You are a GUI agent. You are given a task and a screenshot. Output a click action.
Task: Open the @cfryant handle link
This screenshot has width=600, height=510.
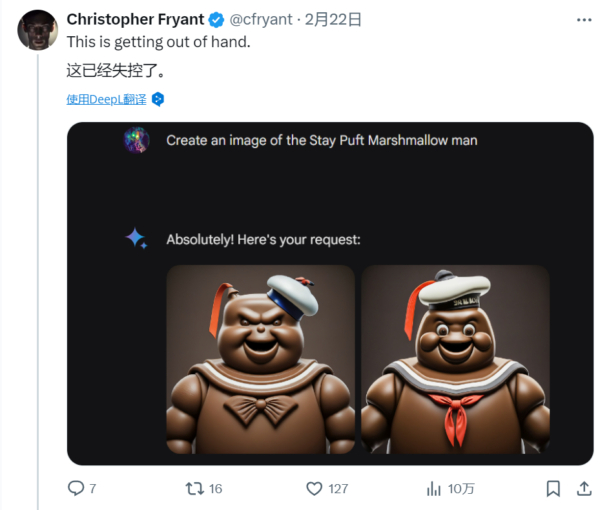point(263,19)
